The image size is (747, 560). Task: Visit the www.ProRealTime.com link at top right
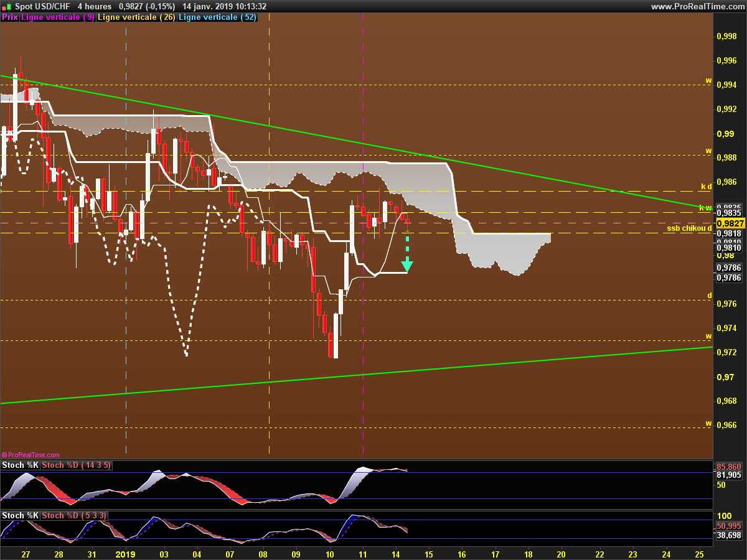pos(697,6)
